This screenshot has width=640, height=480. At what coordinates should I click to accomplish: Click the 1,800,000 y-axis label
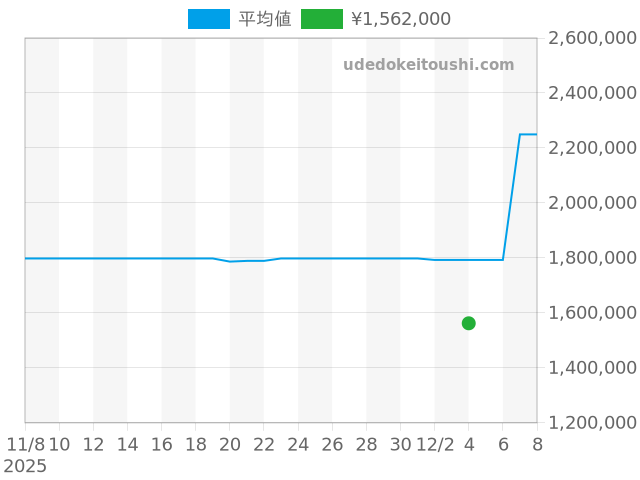(593, 258)
